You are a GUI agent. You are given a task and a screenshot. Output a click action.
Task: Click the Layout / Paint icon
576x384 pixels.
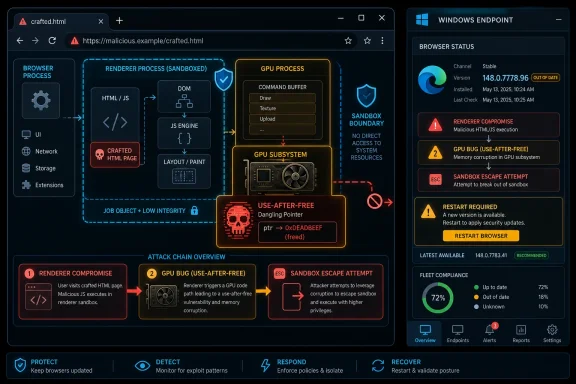tap(184, 176)
